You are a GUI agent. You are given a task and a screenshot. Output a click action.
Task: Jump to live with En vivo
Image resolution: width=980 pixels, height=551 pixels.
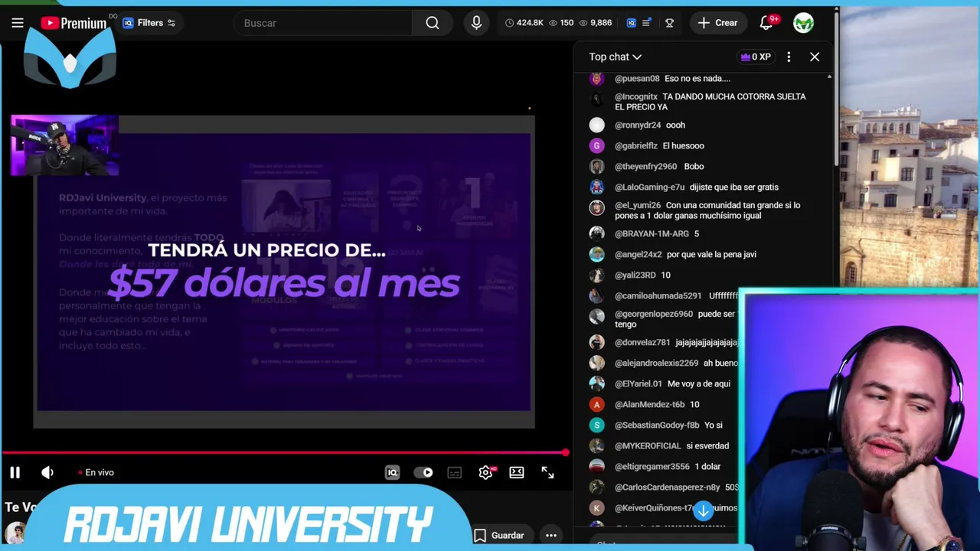coord(96,472)
